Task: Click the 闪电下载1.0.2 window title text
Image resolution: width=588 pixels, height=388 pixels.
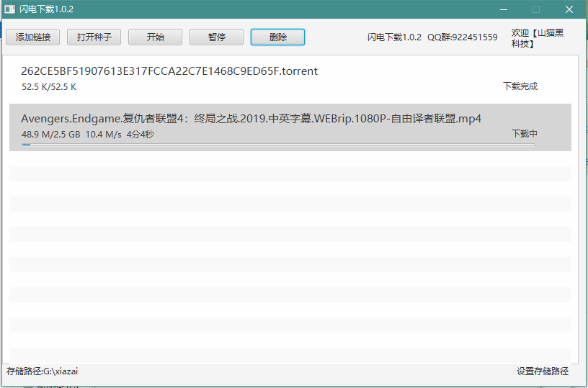Action: [47, 9]
